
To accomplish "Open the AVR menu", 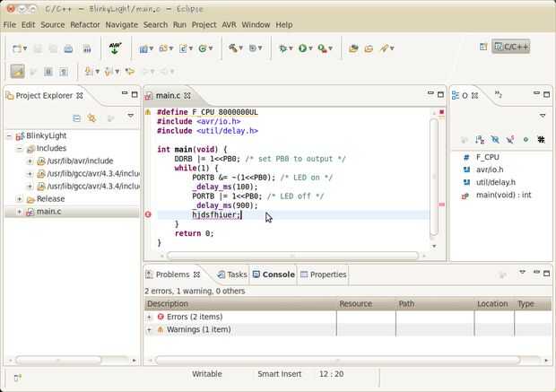I will coord(230,24).
